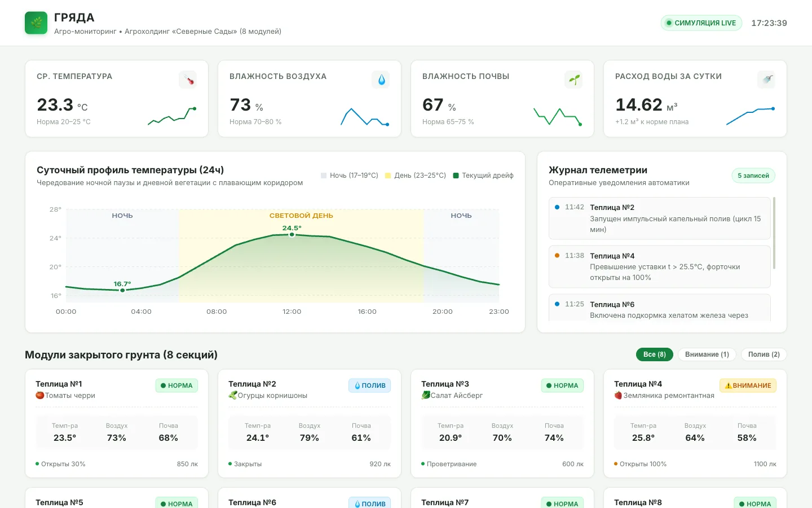Click the Теплица №1 card title
The image size is (812, 508).
(x=59, y=384)
